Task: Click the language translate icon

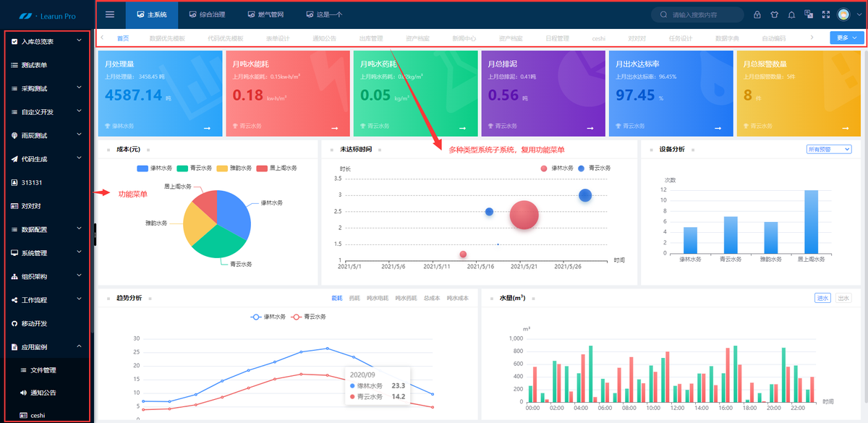Action: [x=809, y=14]
